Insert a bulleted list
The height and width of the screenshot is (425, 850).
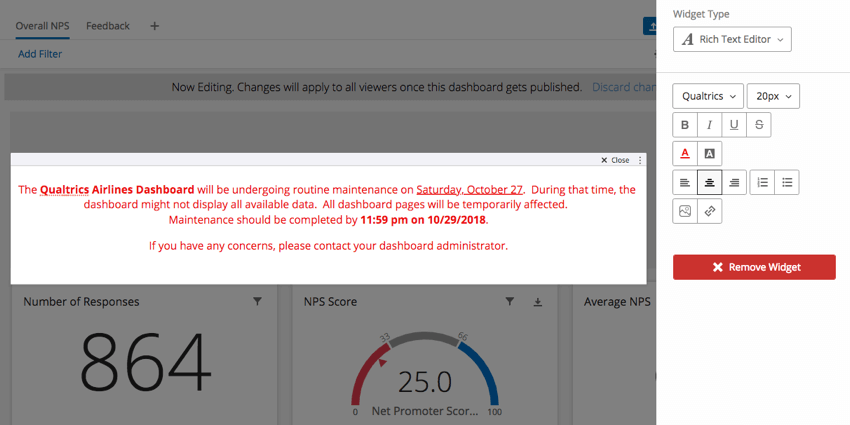[787, 182]
